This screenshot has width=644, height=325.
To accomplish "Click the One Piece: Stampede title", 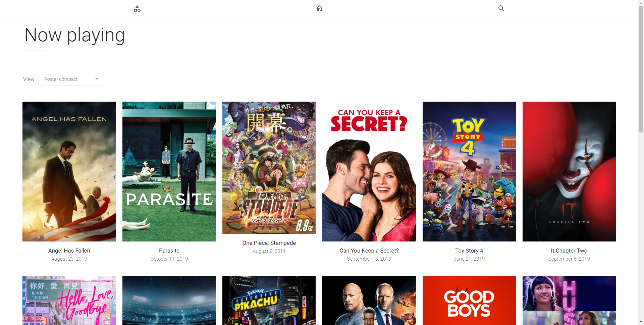I will click(269, 243).
